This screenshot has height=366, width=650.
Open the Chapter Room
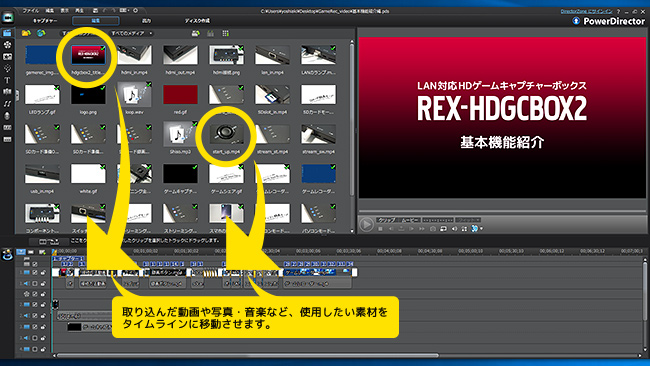(x=7, y=128)
